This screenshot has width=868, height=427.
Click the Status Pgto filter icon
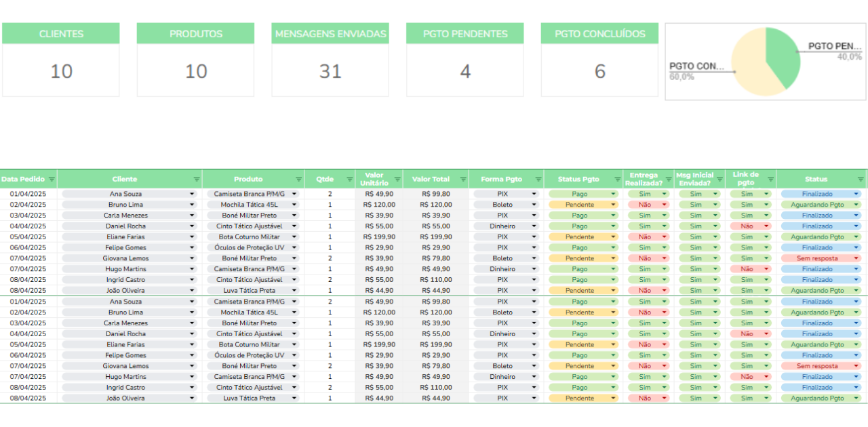coord(617,180)
